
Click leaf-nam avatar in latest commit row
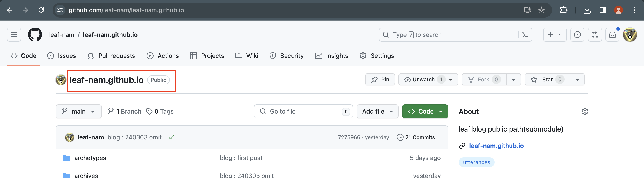pos(69,137)
